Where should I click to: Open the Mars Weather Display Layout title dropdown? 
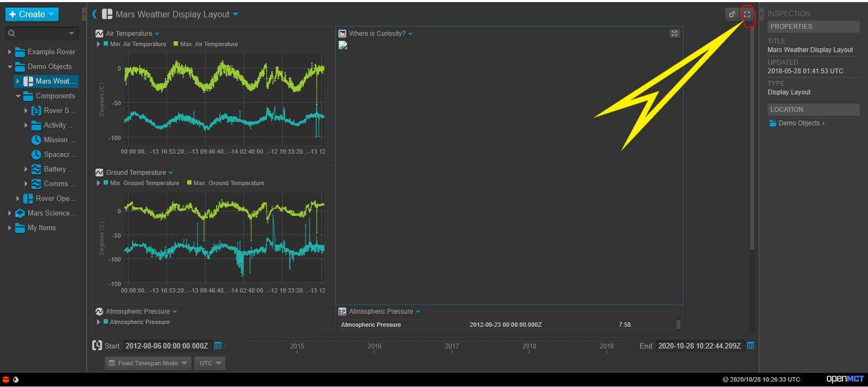pyautogui.click(x=235, y=14)
